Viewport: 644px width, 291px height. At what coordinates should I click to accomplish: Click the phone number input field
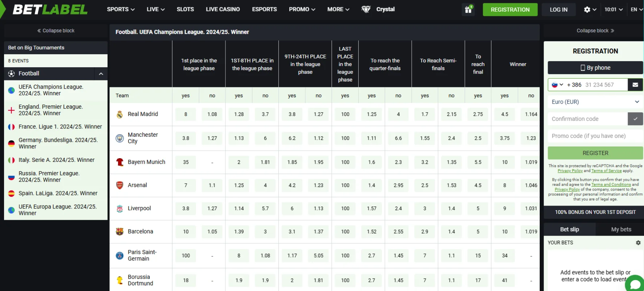tap(606, 85)
